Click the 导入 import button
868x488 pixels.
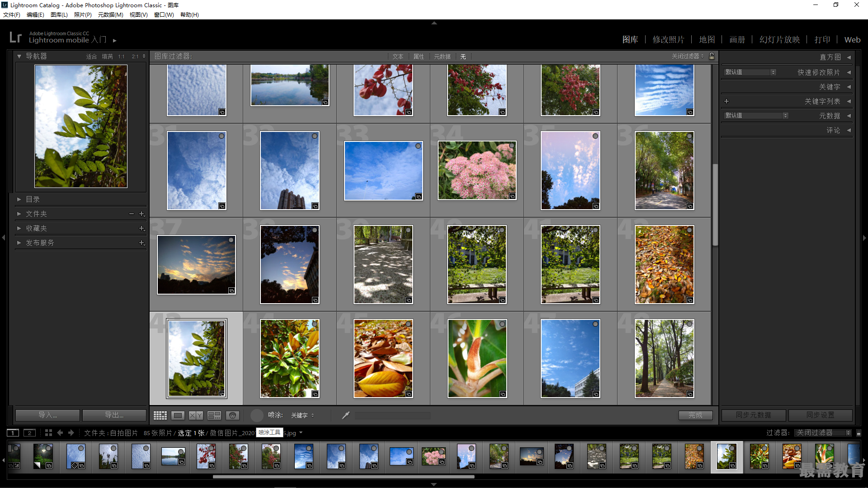(x=47, y=415)
